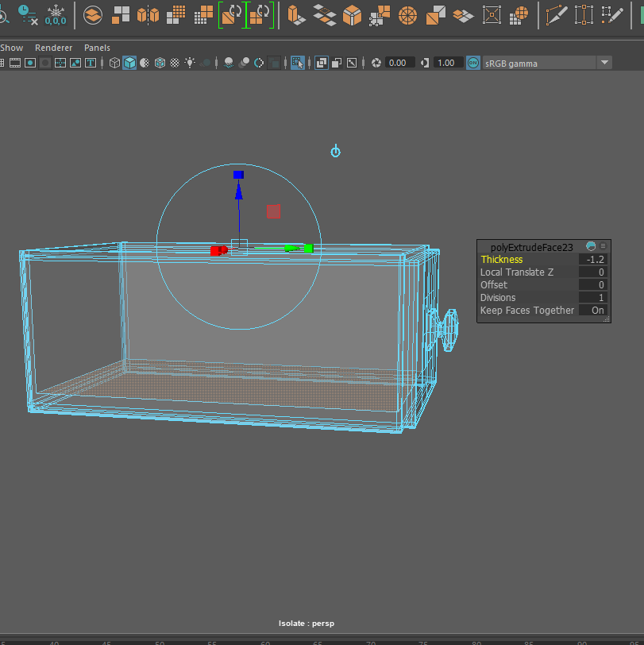Toggle smooth shade all cube button
This screenshot has height=645, width=644.
[129, 63]
